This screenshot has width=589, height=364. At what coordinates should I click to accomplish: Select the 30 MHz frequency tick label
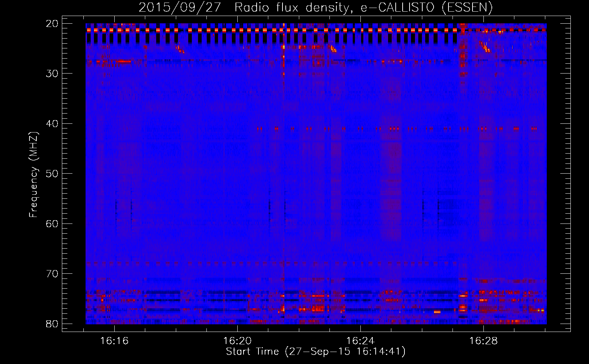(52, 74)
